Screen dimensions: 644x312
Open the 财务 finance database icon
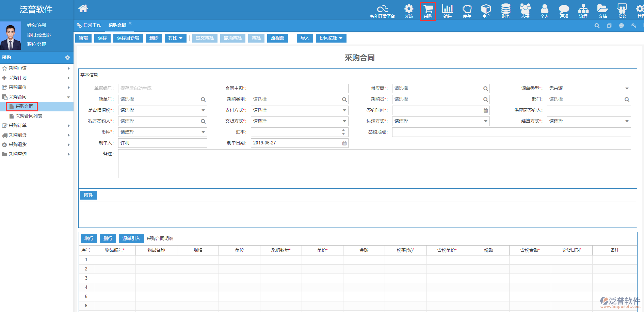pyautogui.click(x=505, y=11)
